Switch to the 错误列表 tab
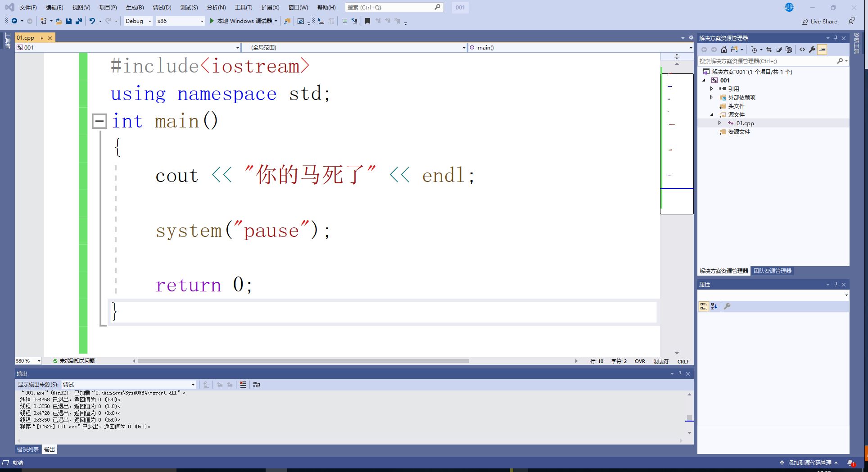 [28, 449]
